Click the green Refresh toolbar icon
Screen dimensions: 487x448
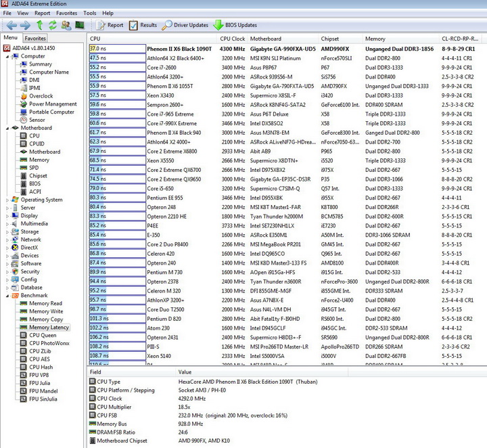coord(53,25)
